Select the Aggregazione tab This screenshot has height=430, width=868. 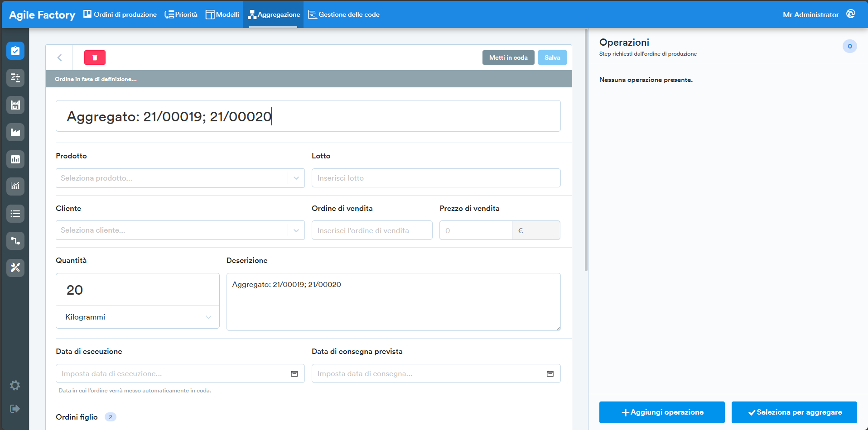[x=274, y=14]
